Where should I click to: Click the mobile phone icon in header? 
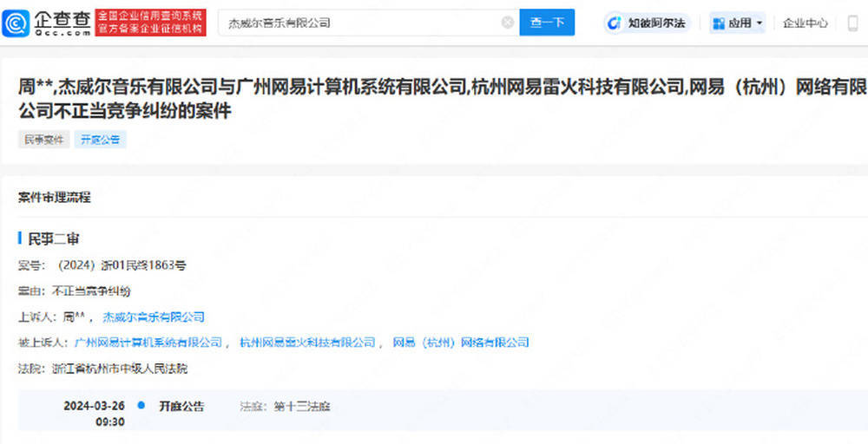tap(853, 23)
